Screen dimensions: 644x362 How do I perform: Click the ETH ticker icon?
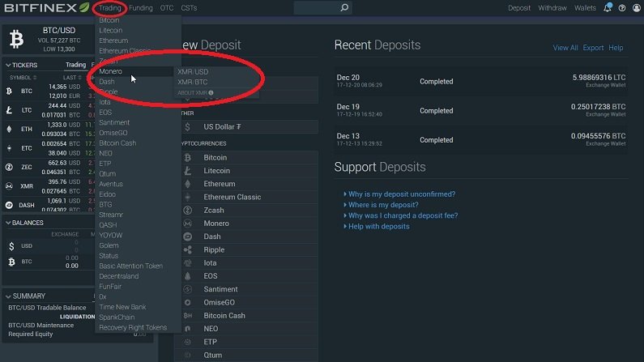[x=9, y=129]
